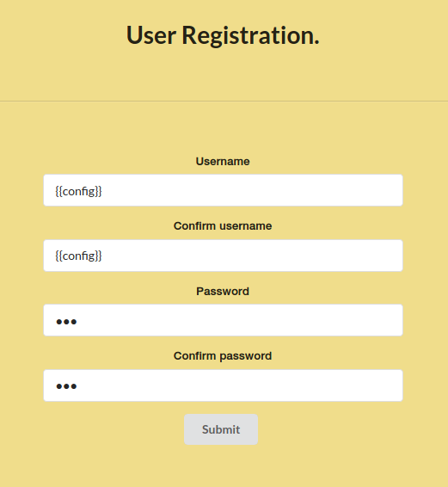Click the masked dots in Password field
448x487 pixels.
[66, 322]
